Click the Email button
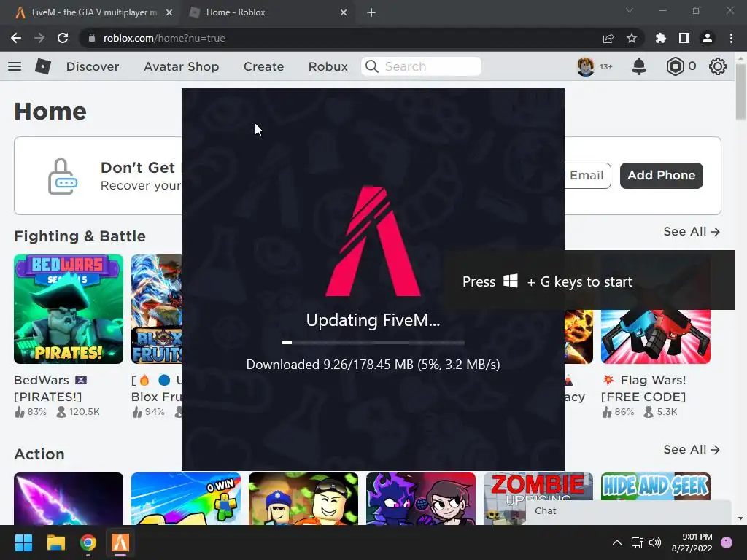Image resolution: width=747 pixels, height=560 pixels. (587, 175)
